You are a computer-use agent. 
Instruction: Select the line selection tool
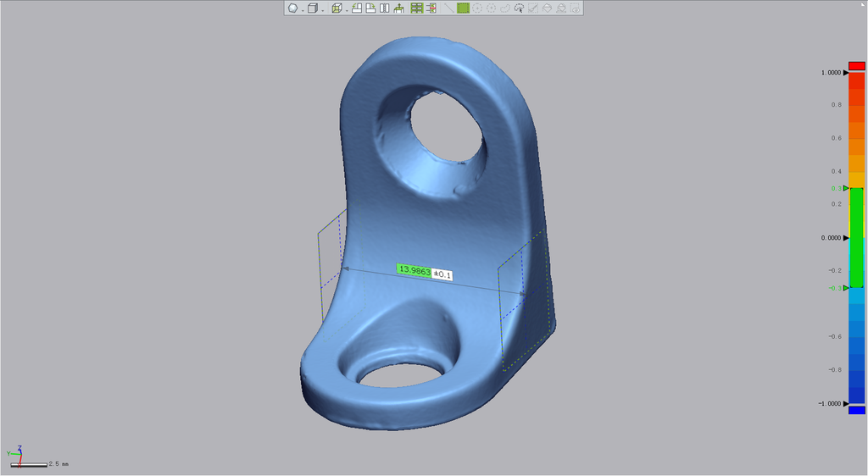tap(448, 8)
